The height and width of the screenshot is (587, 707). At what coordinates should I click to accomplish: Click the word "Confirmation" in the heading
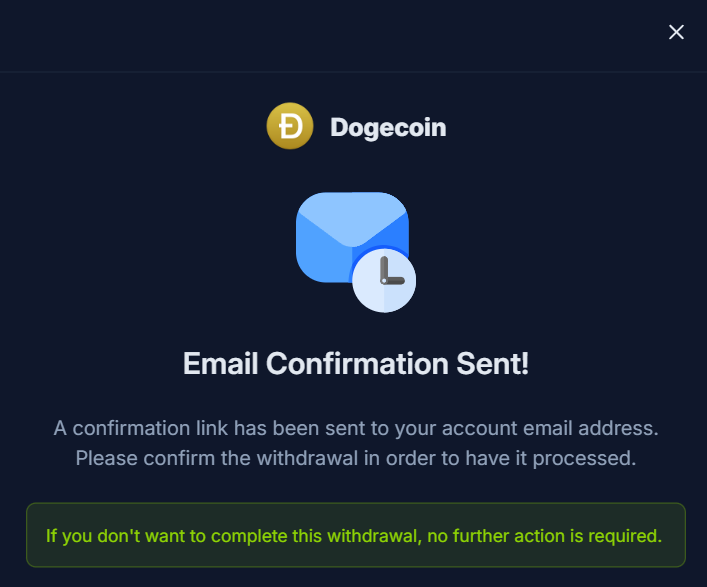357,363
